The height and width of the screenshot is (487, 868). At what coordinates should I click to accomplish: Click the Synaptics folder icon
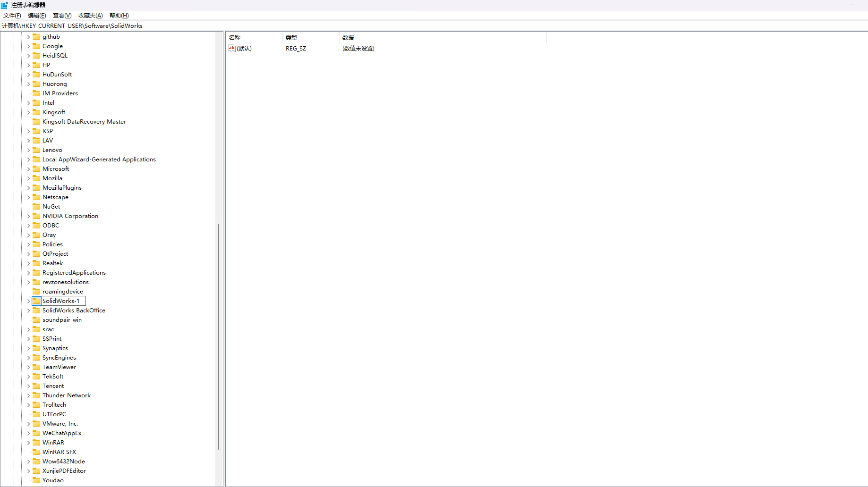coord(36,348)
